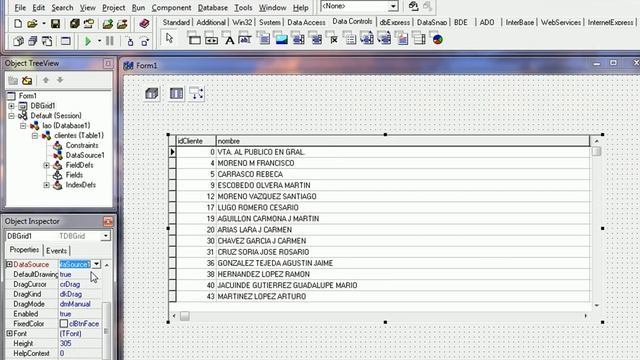Click the idCliente column header
Viewport: 640px width, 360px height.
[x=196, y=141]
